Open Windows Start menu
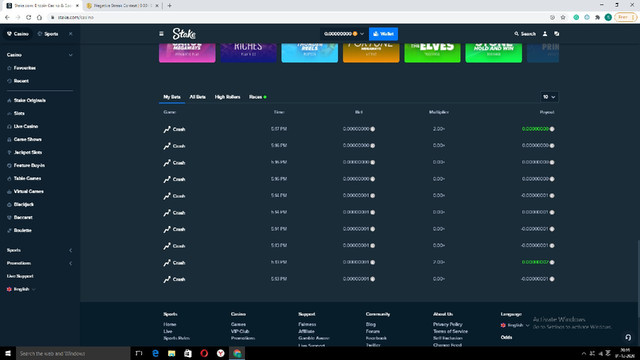 tap(8, 353)
